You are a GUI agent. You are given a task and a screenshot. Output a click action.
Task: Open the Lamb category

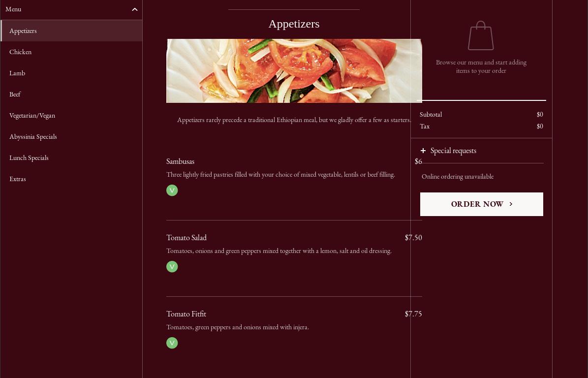tap(17, 73)
